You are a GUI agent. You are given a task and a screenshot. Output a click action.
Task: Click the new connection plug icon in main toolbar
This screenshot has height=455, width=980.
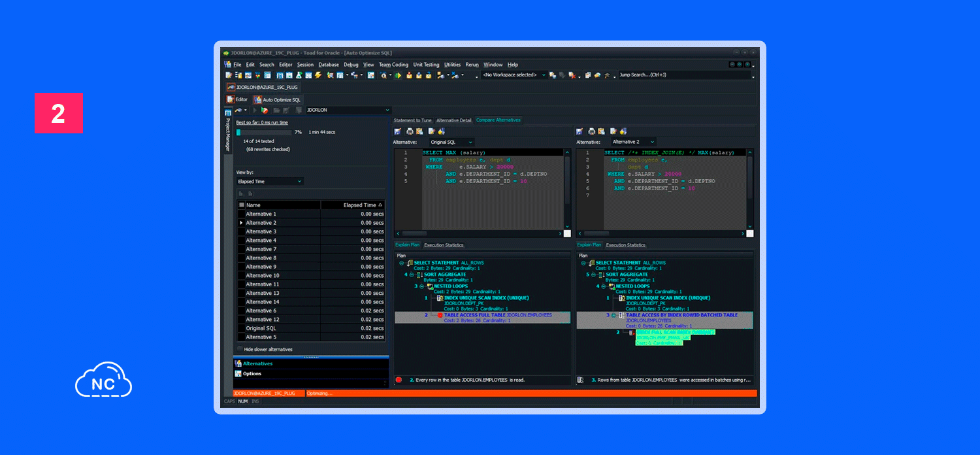pyautogui.click(x=440, y=75)
